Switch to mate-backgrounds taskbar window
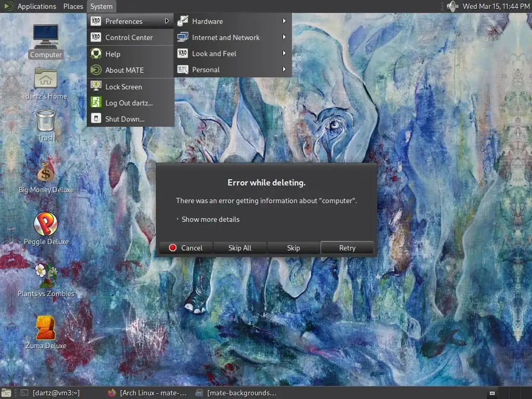532x399 pixels. pyautogui.click(x=236, y=393)
